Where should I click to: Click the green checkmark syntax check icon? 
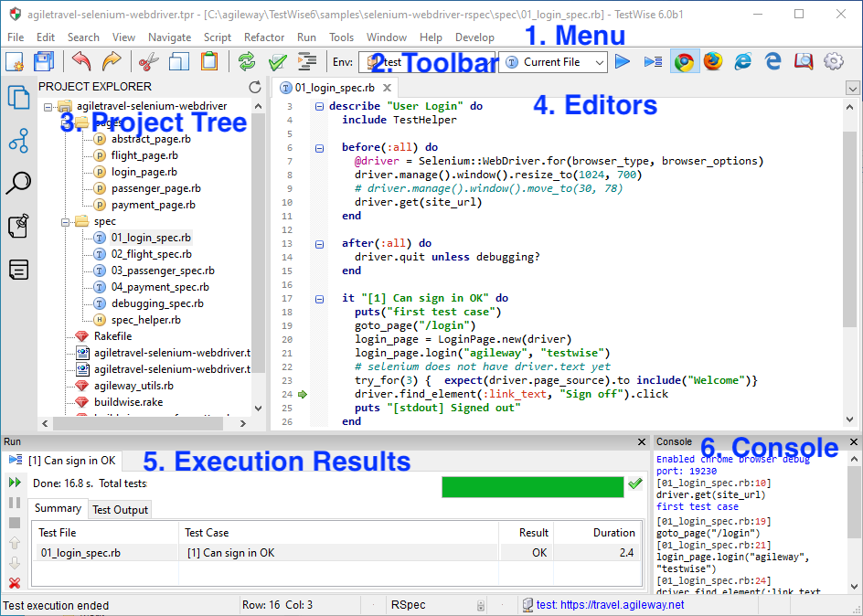point(277,61)
